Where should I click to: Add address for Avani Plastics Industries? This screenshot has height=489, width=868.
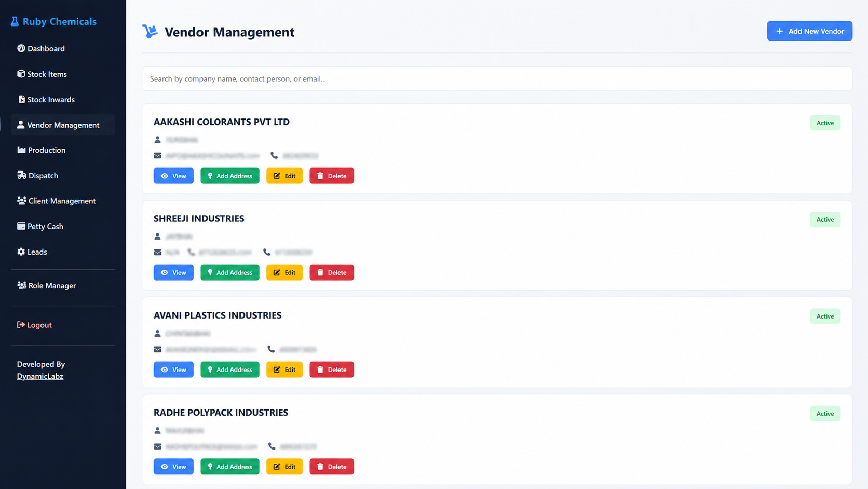(x=230, y=369)
